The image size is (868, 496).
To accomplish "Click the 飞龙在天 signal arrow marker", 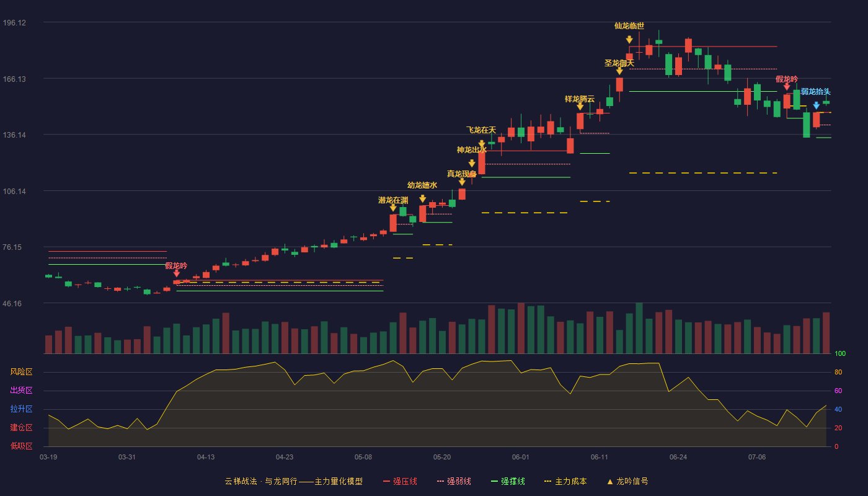I will [482, 144].
